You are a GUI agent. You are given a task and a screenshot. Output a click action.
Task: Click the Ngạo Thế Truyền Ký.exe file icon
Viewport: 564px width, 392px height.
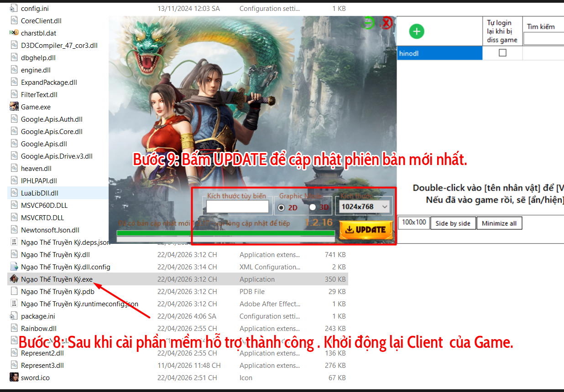pyautogui.click(x=14, y=279)
